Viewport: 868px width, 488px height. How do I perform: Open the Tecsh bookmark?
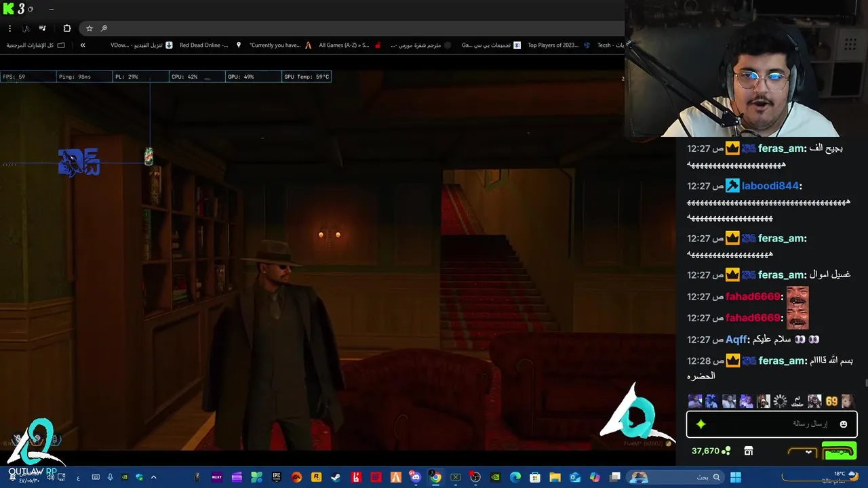[x=610, y=45]
